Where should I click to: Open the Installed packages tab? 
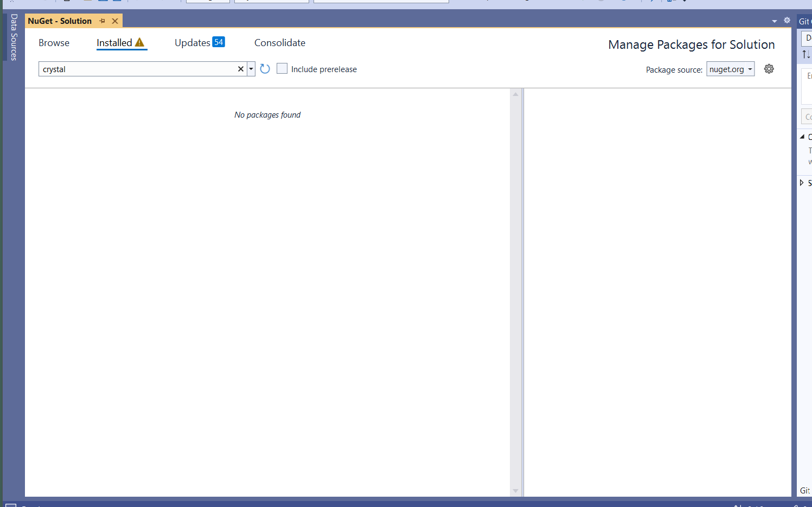coord(114,43)
